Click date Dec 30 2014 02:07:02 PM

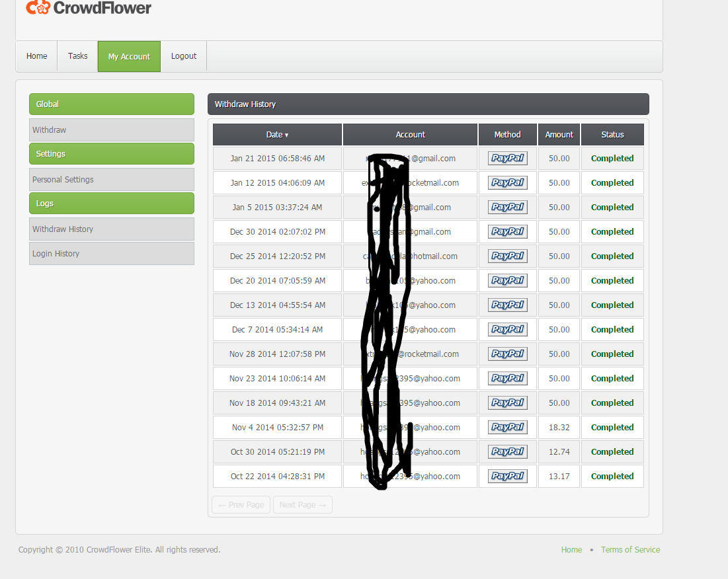[x=278, y=232]
